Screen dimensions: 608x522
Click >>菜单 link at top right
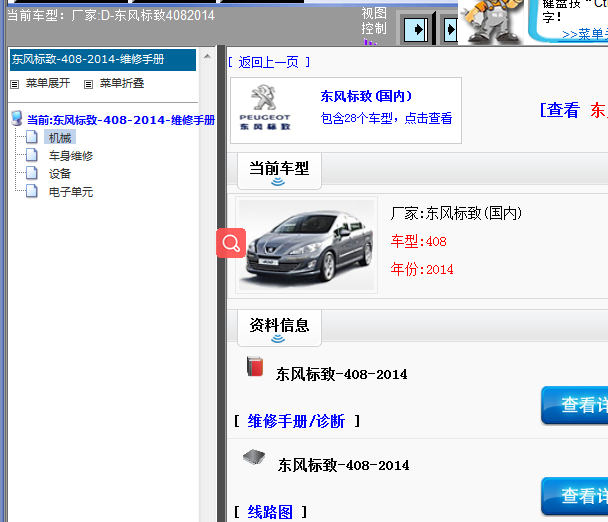pos(585,35)
